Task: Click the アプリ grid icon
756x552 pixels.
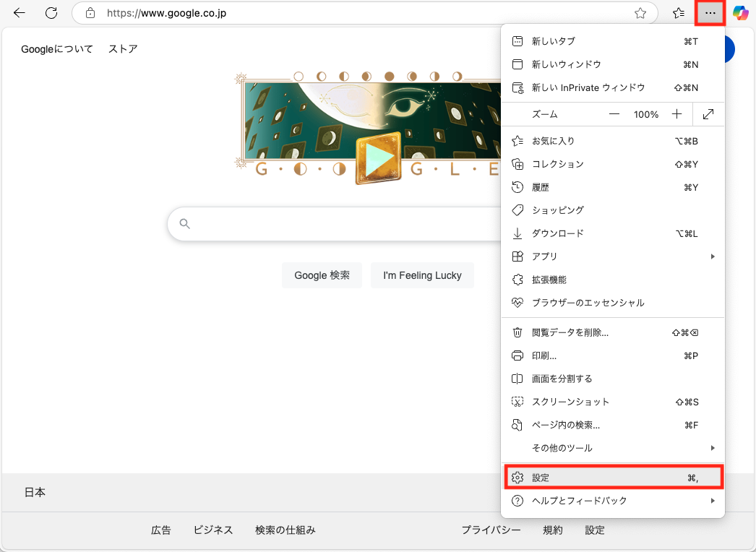Action: coord(517,256)
